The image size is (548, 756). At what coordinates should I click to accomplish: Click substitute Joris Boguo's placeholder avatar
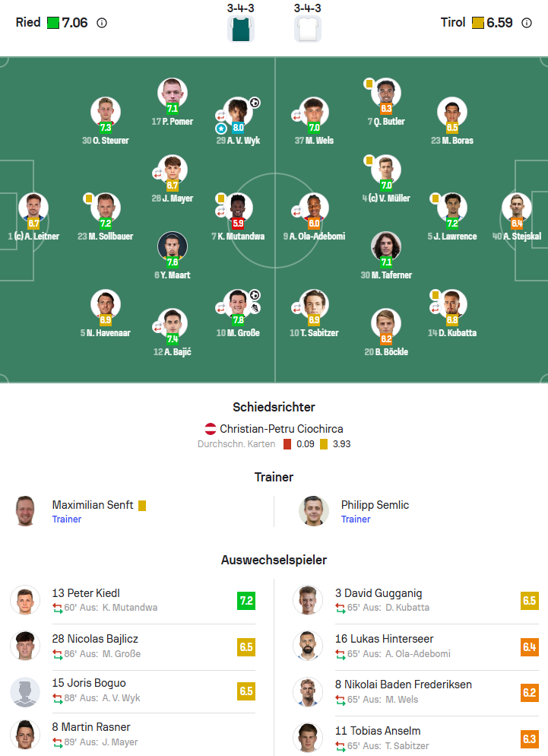[25, 691]
